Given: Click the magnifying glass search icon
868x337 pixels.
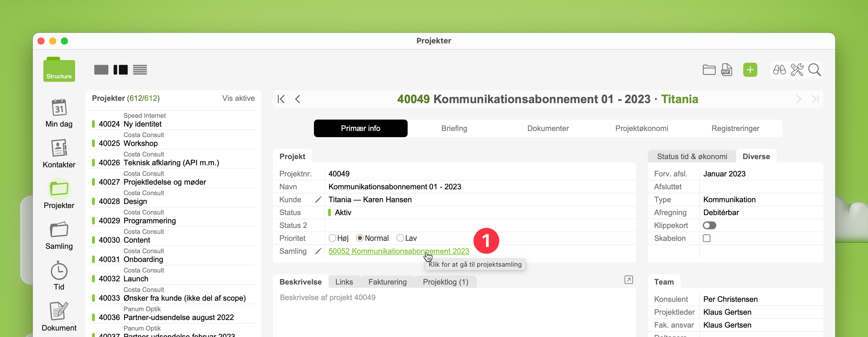Looking at the screenshot, I should pos(814,70).
